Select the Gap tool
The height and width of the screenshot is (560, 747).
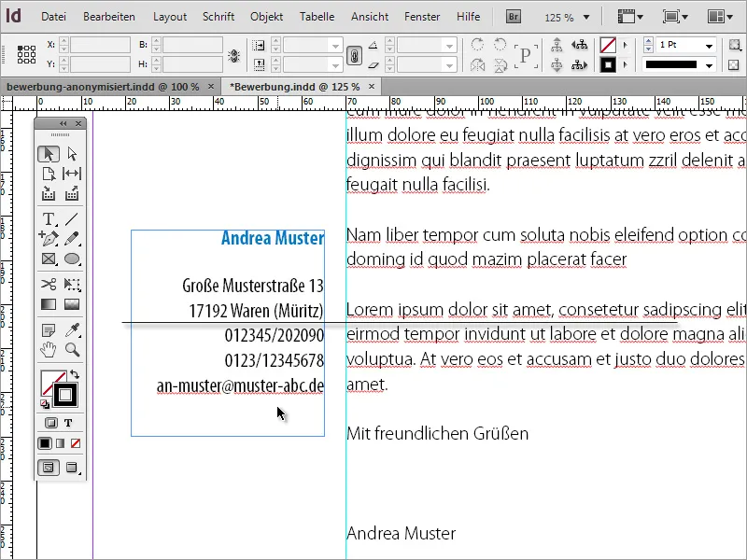[x=72, y=174]
